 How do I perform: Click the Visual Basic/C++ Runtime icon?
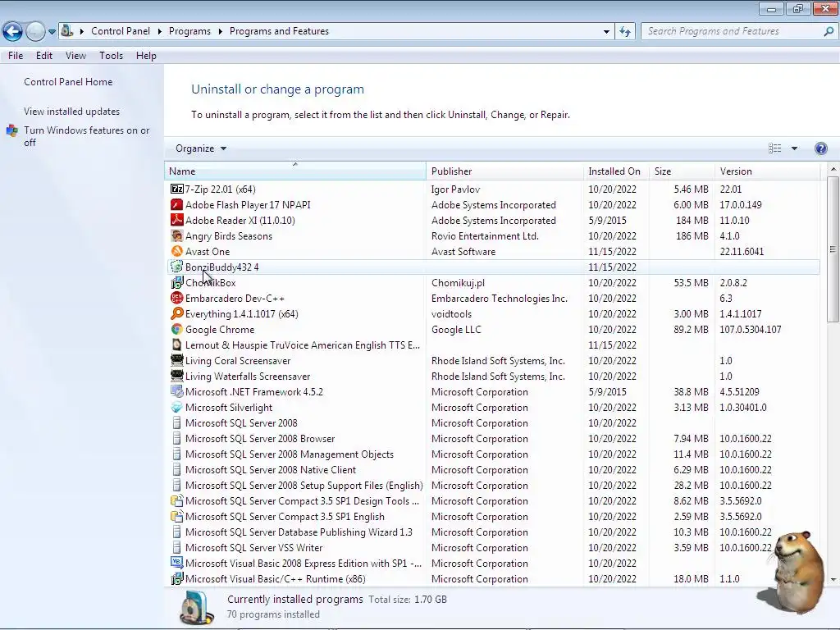tap(177, 578)
